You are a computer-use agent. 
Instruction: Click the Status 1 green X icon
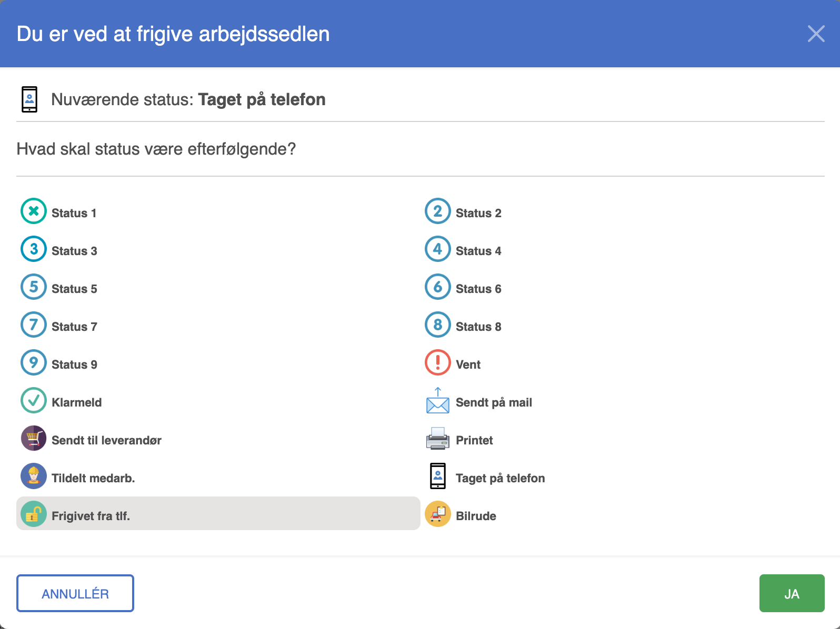(34, 211)
